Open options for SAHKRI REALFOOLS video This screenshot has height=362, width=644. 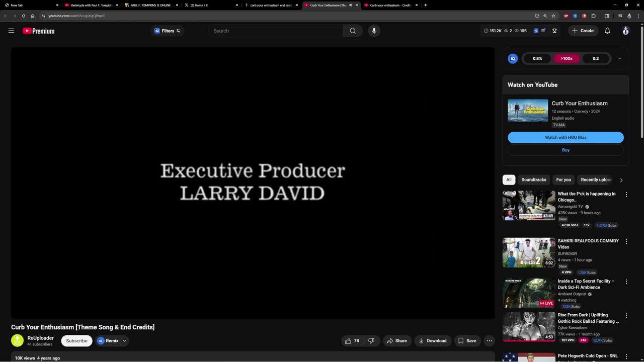point(626,242)
